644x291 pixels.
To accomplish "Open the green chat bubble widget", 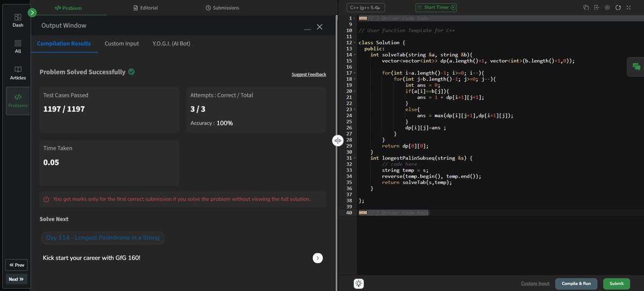I will 636,67.
